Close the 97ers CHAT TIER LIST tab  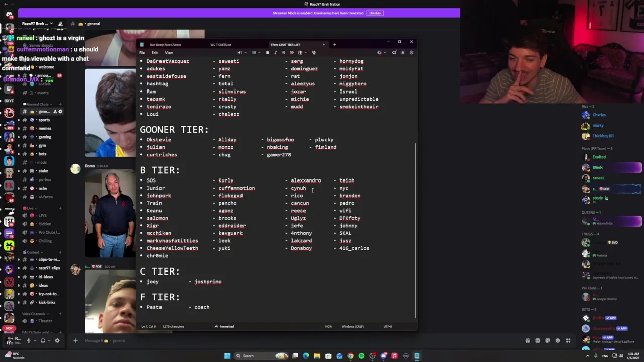pos(324,45)
